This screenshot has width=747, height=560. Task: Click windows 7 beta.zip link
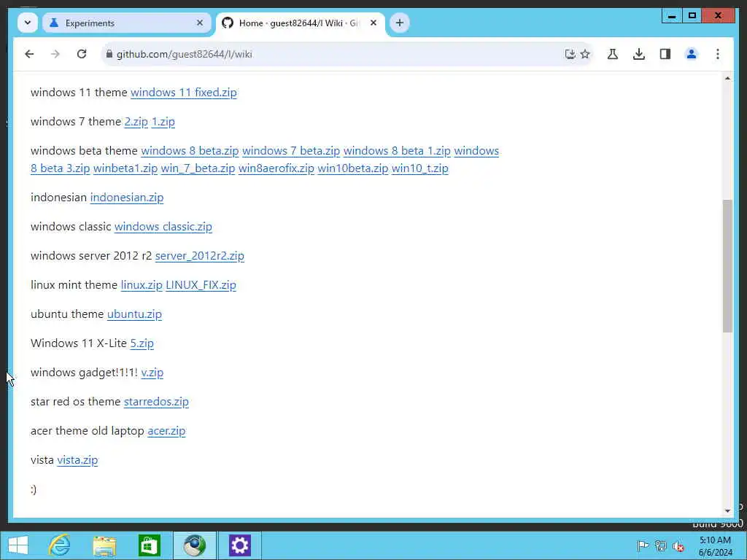(291, 151)
